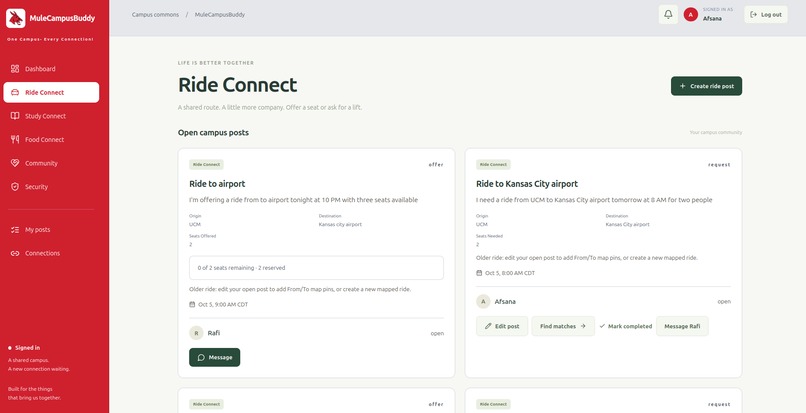Click the calendar icon beside Oct 5, 8:00 AM
The image size is (806, 413).
(479, 273)
